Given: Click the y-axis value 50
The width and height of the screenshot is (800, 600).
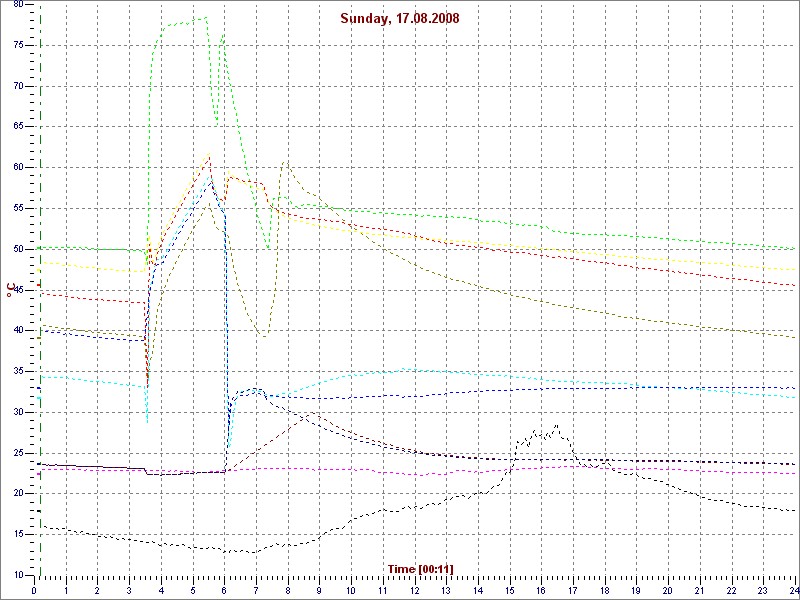Looking at the screenshot, I should coord(18,249).
